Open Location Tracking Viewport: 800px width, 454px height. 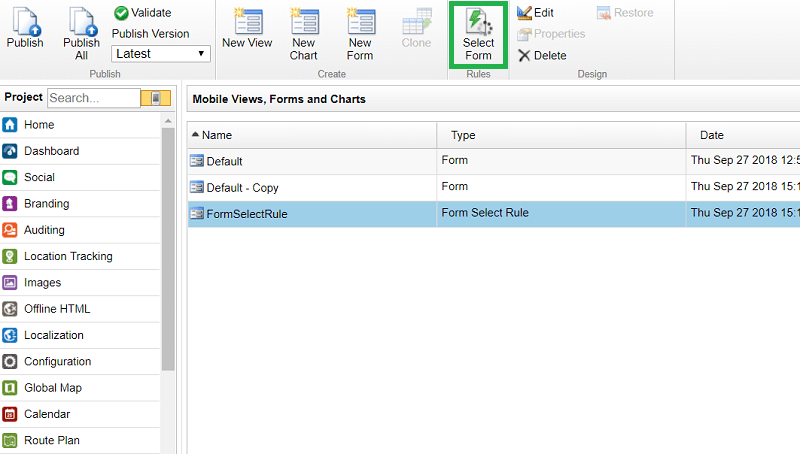coord(80,256)
